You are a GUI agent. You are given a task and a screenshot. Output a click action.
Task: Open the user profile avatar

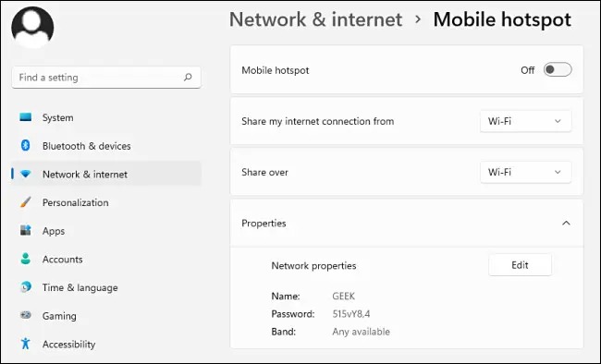[x=32, y=27]
